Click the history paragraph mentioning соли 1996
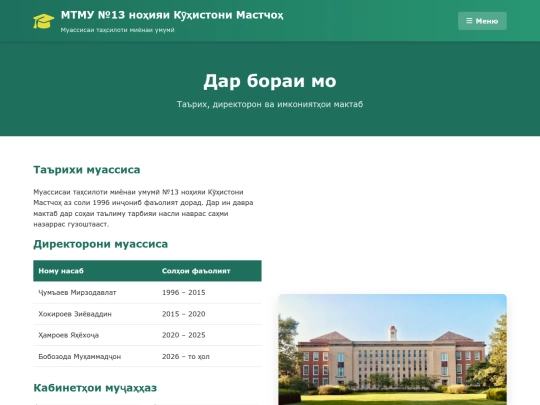Image resolution: width=540 pixels, height=405 pixels. (x=143, y=208)
